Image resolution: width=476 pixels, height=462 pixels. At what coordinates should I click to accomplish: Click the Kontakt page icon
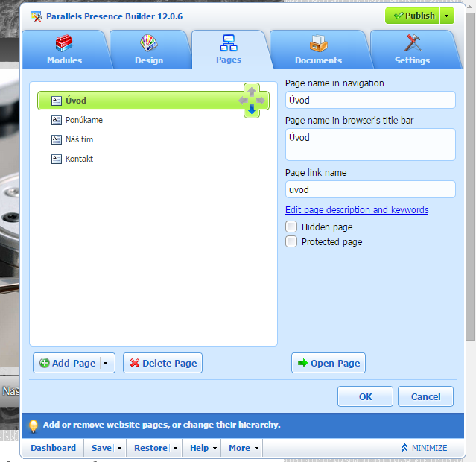(x=57, y=159)
